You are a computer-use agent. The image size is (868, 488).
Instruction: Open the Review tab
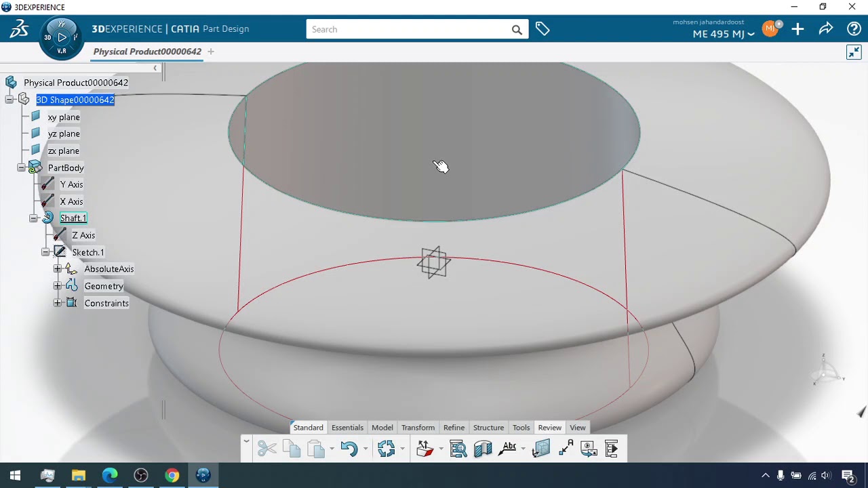coord(550,428)
